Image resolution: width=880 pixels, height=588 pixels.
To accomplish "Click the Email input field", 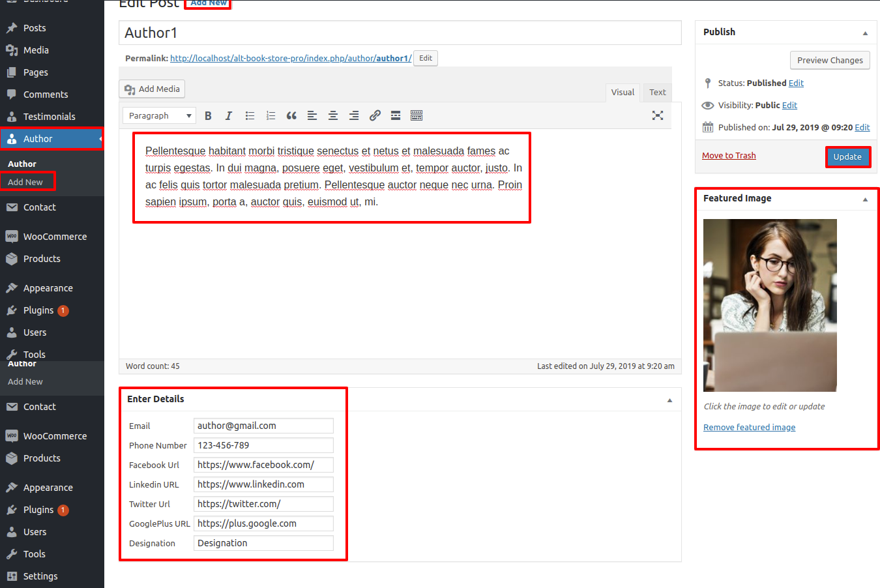I will coord(263,426).
